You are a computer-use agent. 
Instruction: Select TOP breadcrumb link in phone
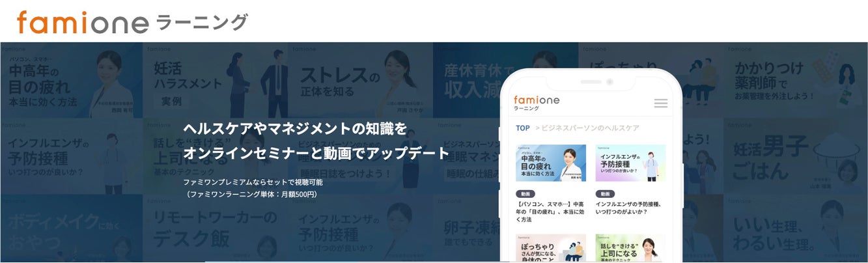click(522, 128)
